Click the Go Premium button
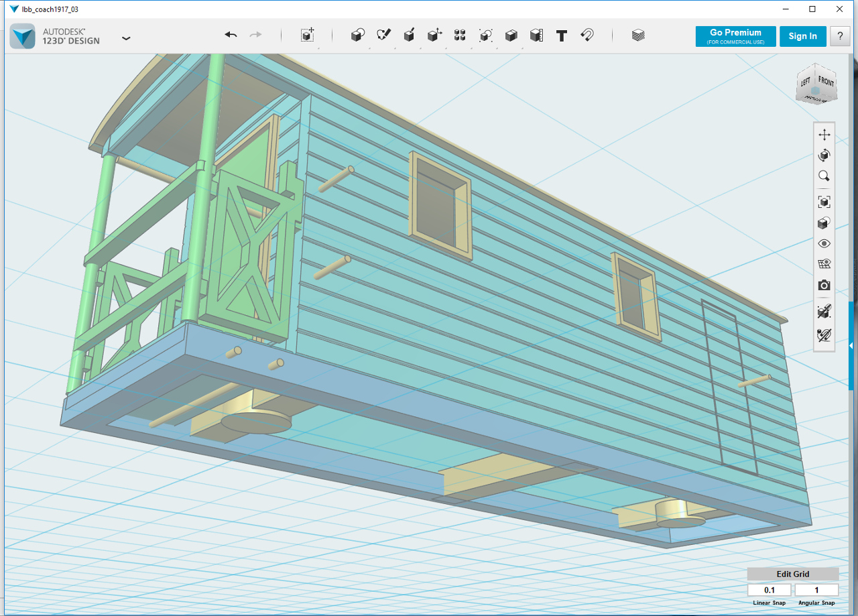Screen dimensions: 858x616 point(735,36)
